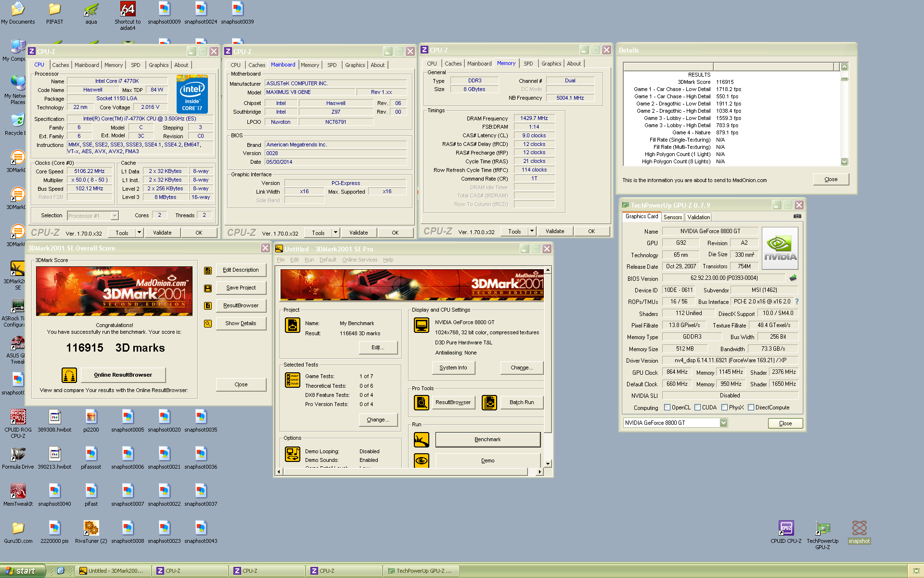The height and width of the screenshot is (578, 924).
Task: Click the Start button on taskbar
Action: point(22,571)
